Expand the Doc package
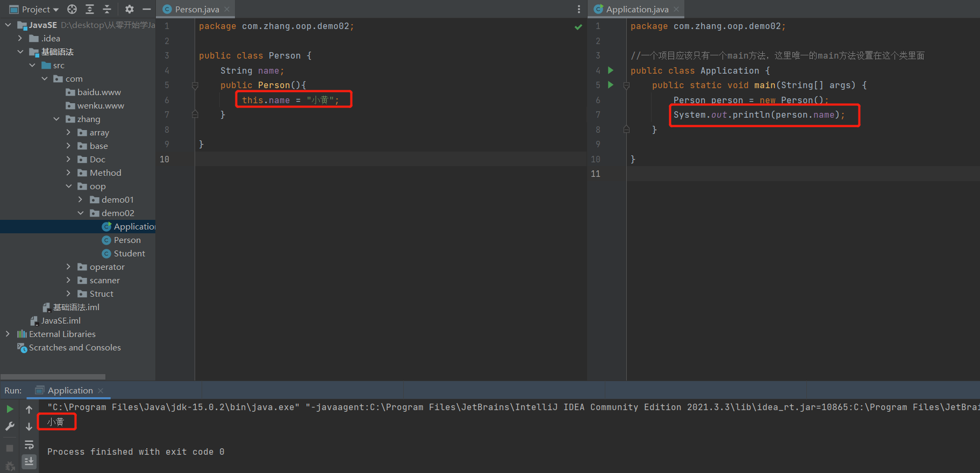980x473 pixels. coord(68,159)
